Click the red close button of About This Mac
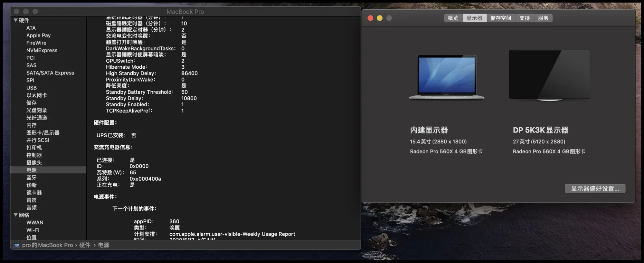 (370, 18)
